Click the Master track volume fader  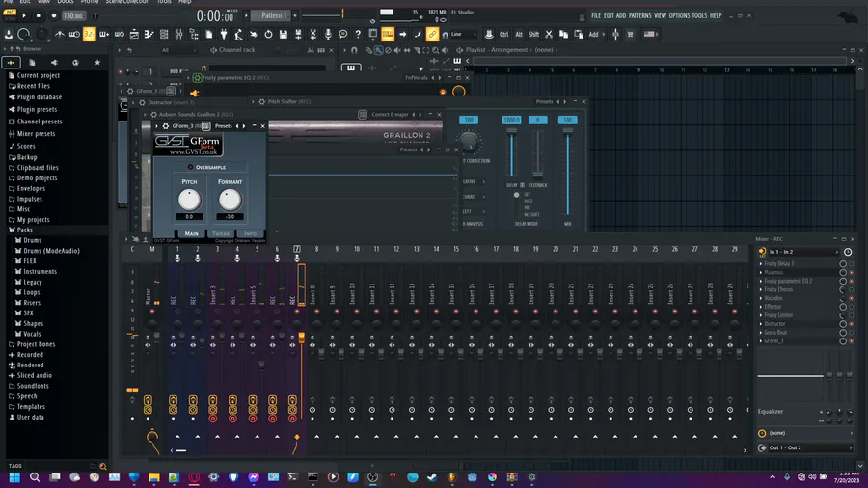pyautogui.click(x=156, y=336)
